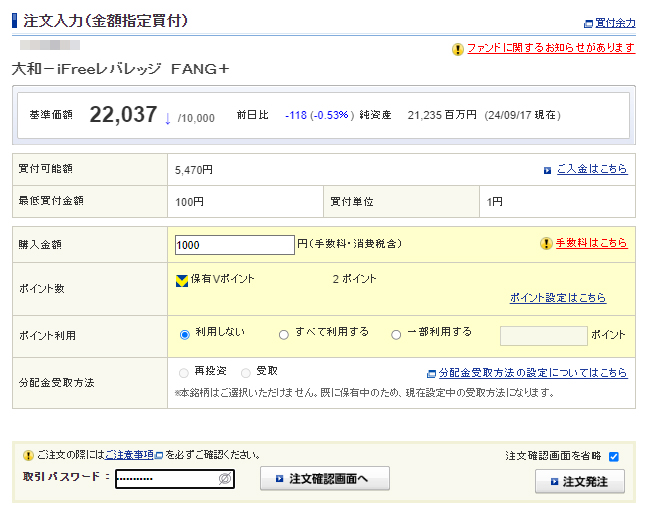
Task: Focus the 取引パスワード password field
Action: [x=166, y=479]
